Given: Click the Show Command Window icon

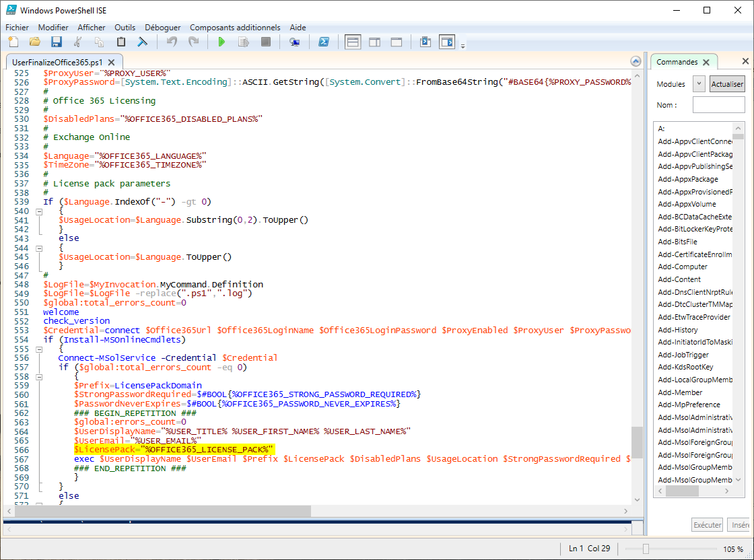Looking at the screenshot, I should tap(425, 42).
